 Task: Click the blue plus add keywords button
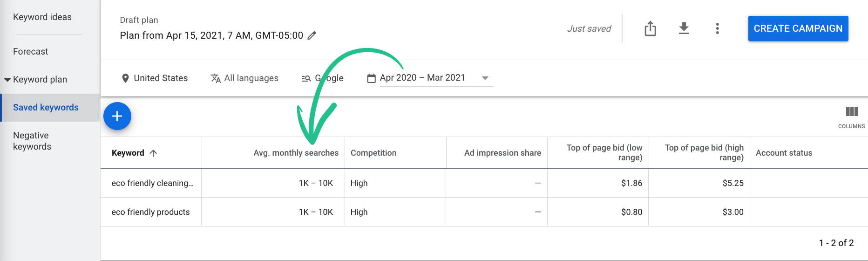click(117, 116)
